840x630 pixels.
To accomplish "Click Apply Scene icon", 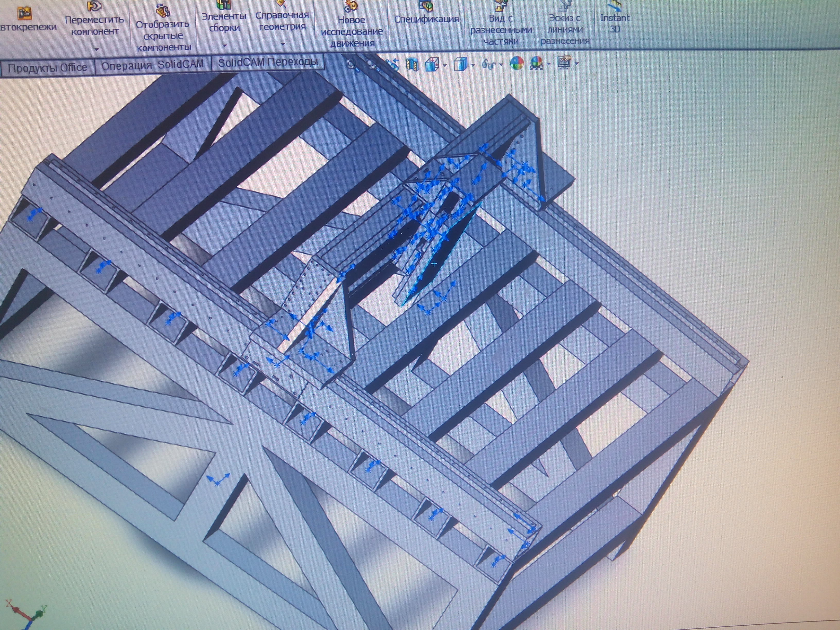I will [537, 63].
